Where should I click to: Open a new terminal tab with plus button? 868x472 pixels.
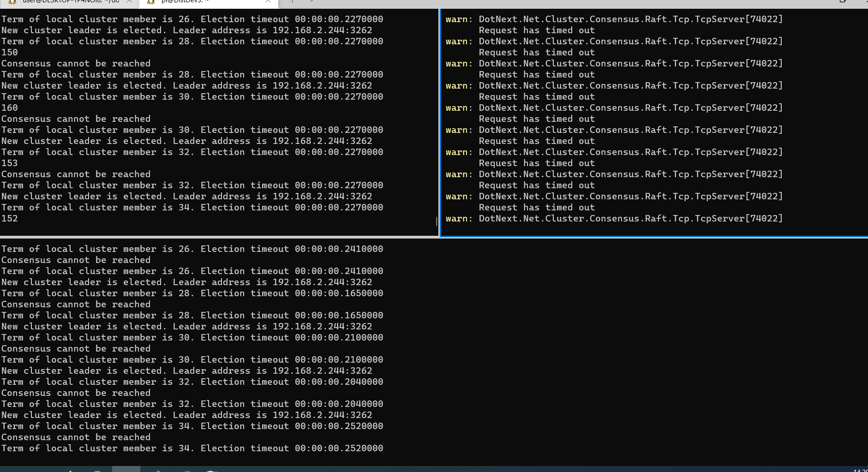(292, 2)
